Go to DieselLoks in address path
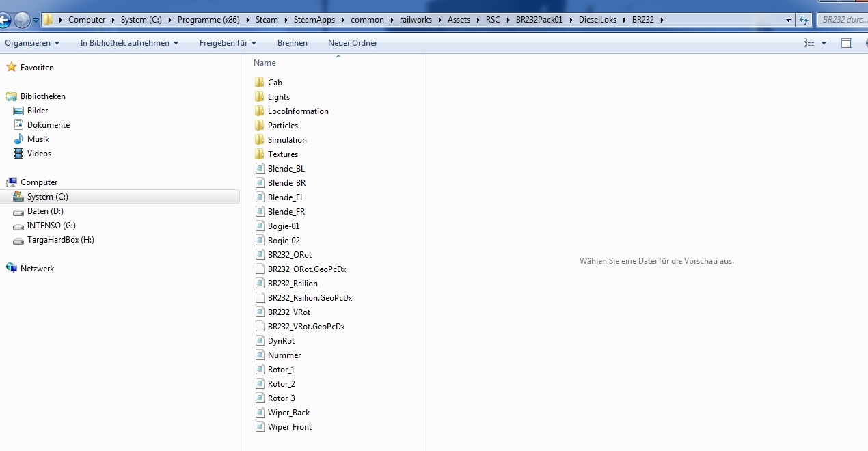Screen dimensions: 868x451 [596, 20]
